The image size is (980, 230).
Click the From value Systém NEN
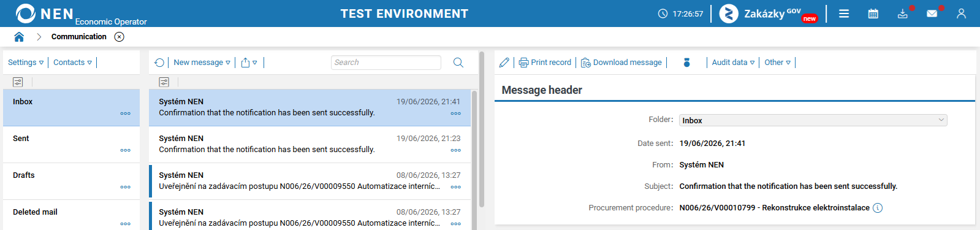pos(702,165)
